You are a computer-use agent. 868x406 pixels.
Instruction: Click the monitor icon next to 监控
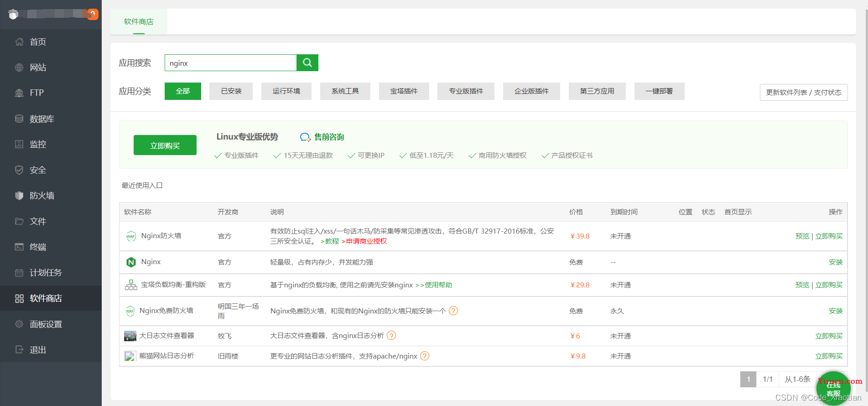19,144
